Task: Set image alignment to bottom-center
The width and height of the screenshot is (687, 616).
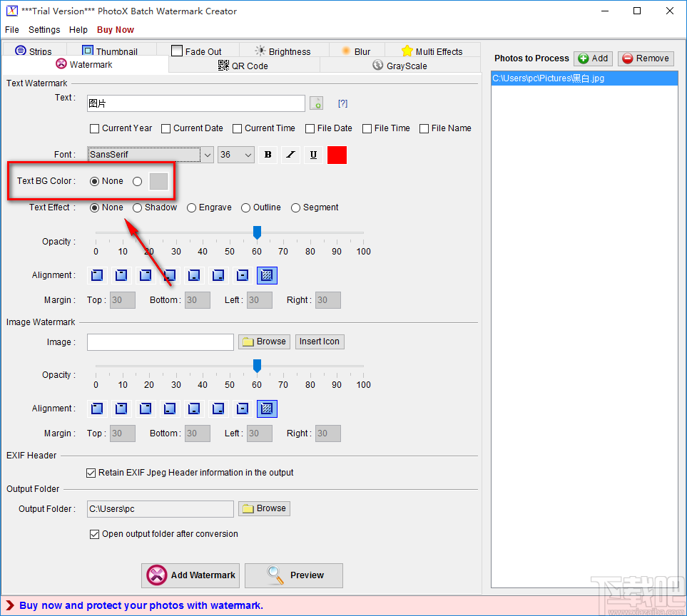Action: click(194, 409)
